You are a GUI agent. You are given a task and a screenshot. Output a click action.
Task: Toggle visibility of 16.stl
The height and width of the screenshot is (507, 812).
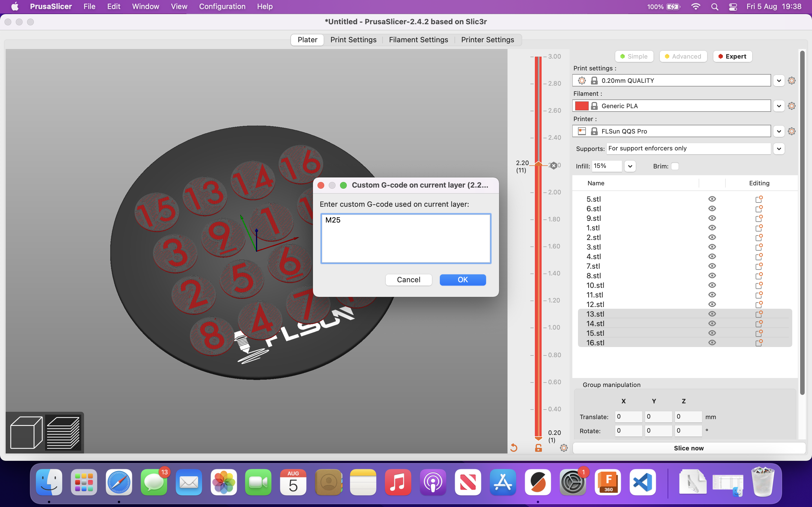pyautogui.click(x=712, y=343)
